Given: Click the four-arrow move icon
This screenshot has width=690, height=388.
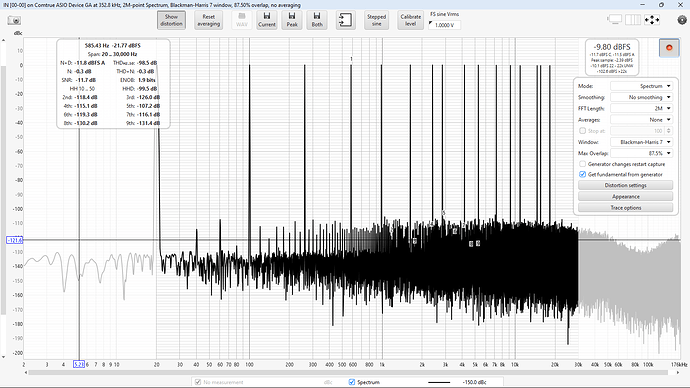Looking at the screenshot, I should pos(652,20).
